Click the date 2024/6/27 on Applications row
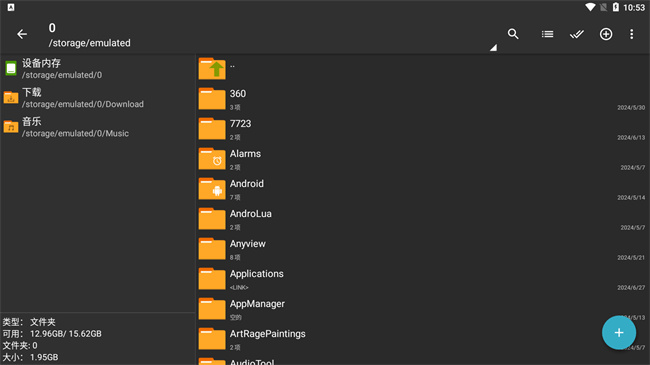Screen dimensions: 650x365 coord(631,287)
